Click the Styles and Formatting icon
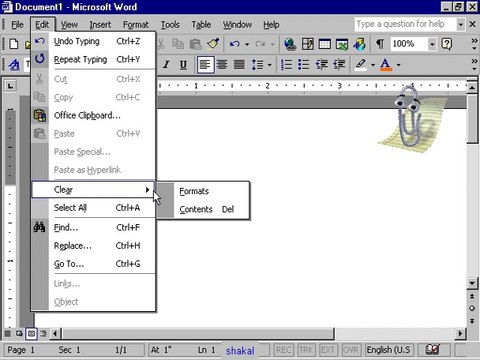The width and height of the screenshot is (480, 360). (14, 65)
